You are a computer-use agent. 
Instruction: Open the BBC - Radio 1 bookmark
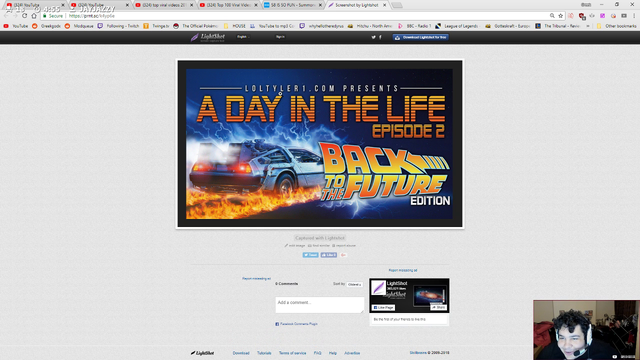pyautogui.click(x=414, y=26)
